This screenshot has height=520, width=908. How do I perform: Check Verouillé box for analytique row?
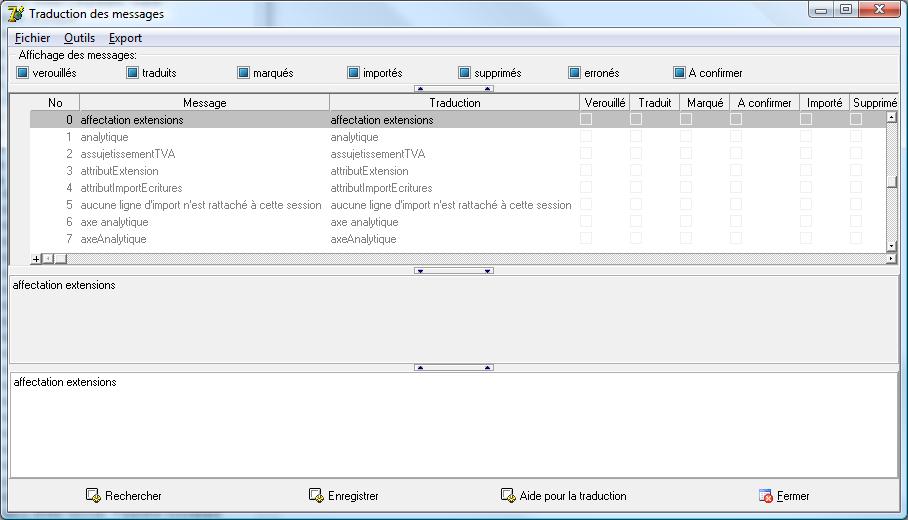(586, 136)
